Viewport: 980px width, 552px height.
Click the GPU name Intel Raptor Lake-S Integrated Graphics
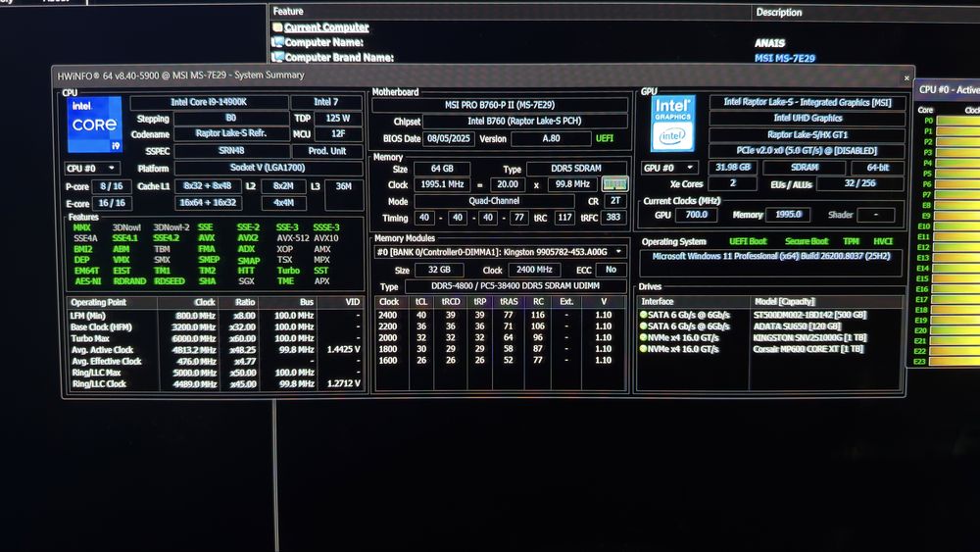[807, 102]
